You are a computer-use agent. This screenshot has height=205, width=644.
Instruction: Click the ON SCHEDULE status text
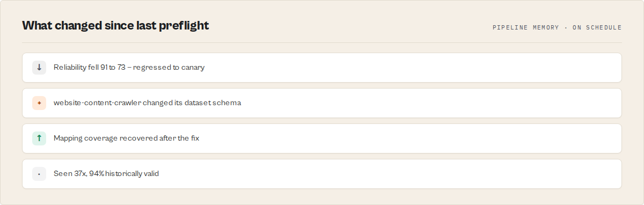597,27
